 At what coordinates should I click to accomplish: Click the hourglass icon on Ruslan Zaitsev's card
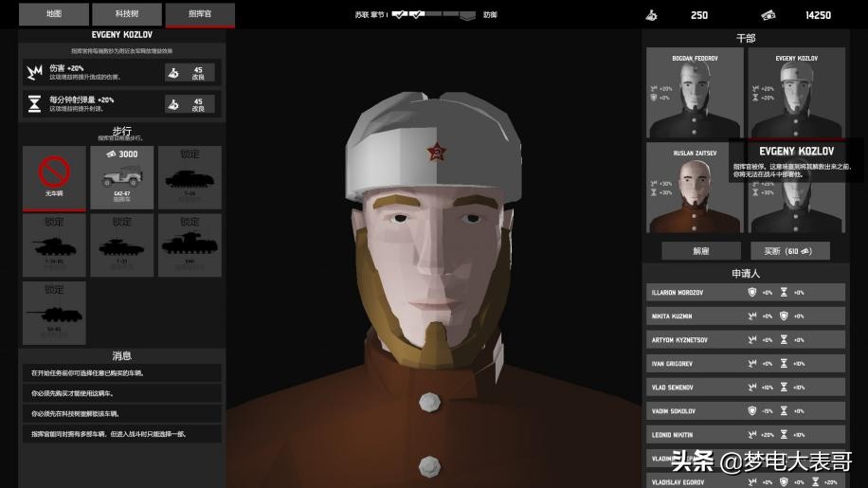tap(654, 192)
